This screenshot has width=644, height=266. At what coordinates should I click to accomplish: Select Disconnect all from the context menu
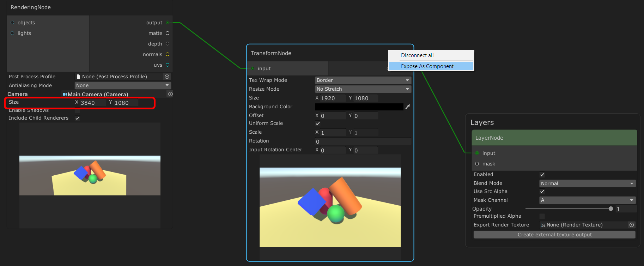(x=417, y=55)
